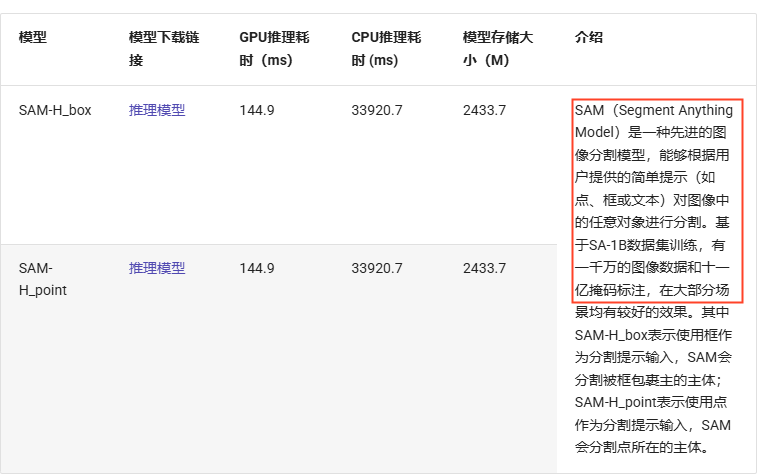Click the SAM-H_box model name cell

55,110
